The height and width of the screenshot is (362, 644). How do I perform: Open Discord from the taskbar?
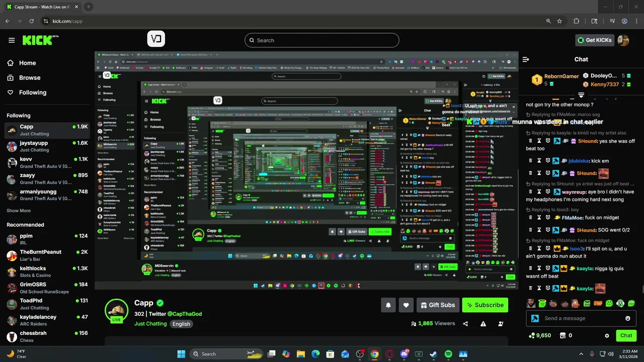[404, 354]
